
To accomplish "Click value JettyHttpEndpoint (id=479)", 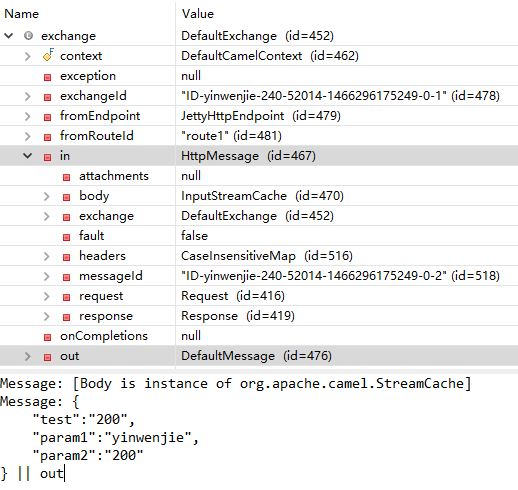I will 261,116.
